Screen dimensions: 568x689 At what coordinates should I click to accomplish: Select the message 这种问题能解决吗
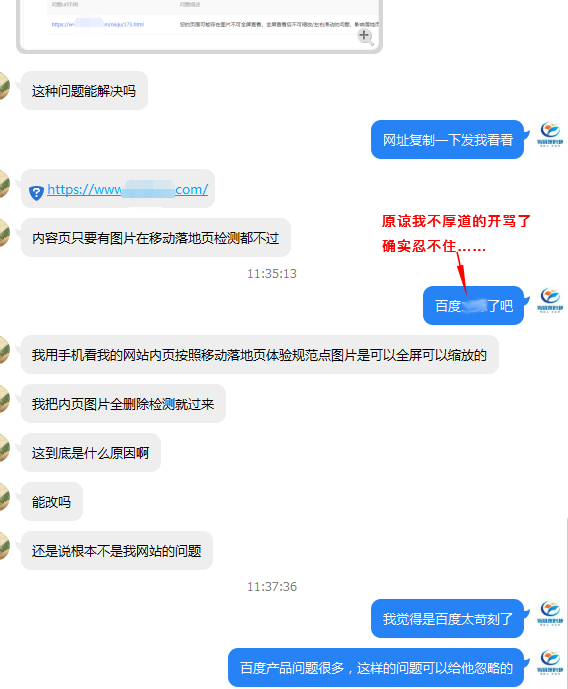tap(84, 91)
